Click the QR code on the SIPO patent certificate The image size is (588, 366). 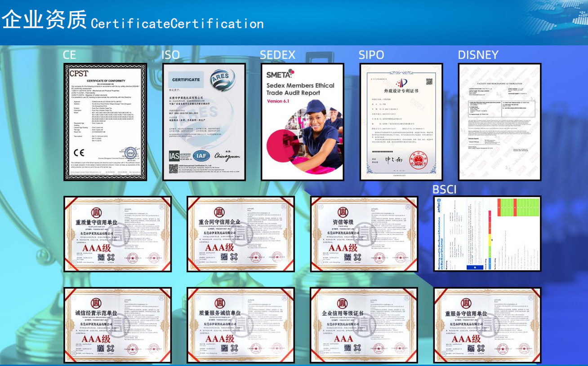click(429, 82)
